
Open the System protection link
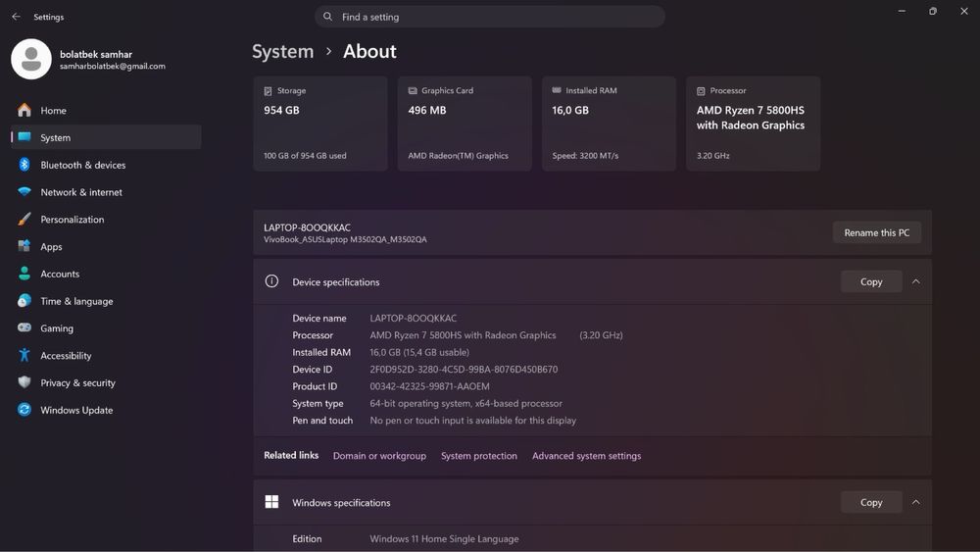point(479,456)
